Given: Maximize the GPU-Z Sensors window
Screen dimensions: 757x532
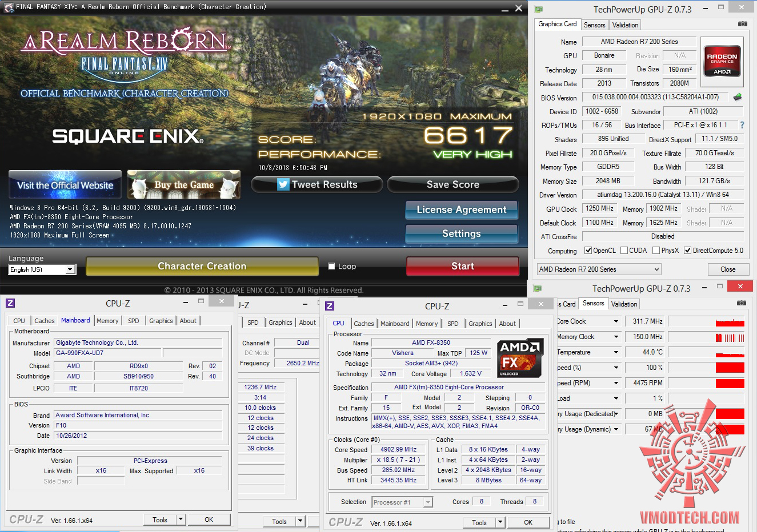Looking at the screenshot, I should click(720, 286).
